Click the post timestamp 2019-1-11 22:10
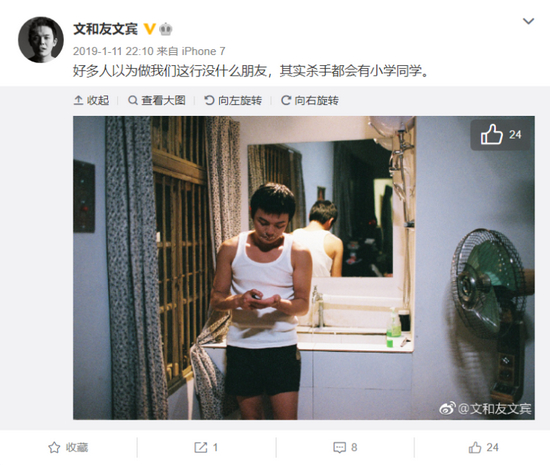Viewport: 550px width, 465px height. 113,52
